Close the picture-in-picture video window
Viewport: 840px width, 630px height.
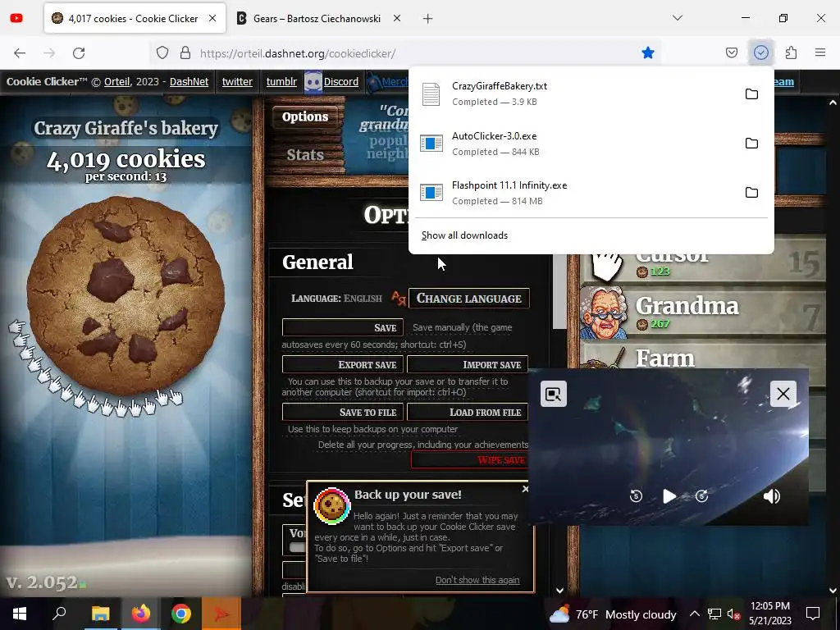(x=783, y=394)
